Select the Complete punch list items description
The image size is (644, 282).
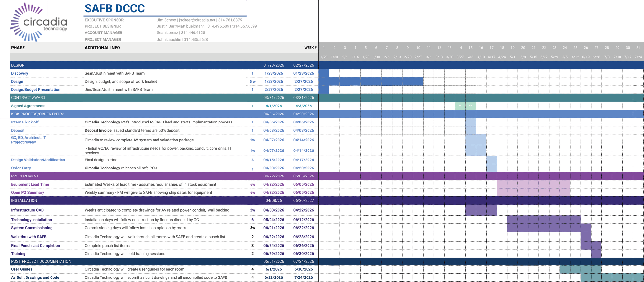(x=107, y=246)
